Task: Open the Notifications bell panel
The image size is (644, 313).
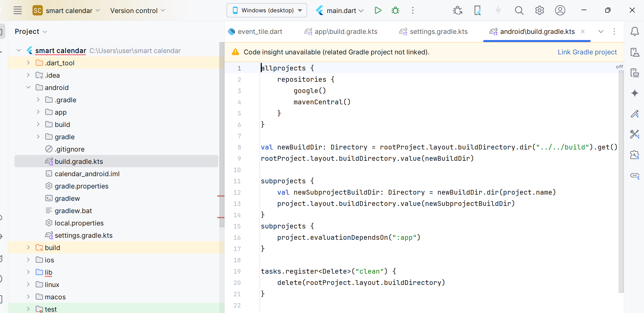Action: click(634, 31)
